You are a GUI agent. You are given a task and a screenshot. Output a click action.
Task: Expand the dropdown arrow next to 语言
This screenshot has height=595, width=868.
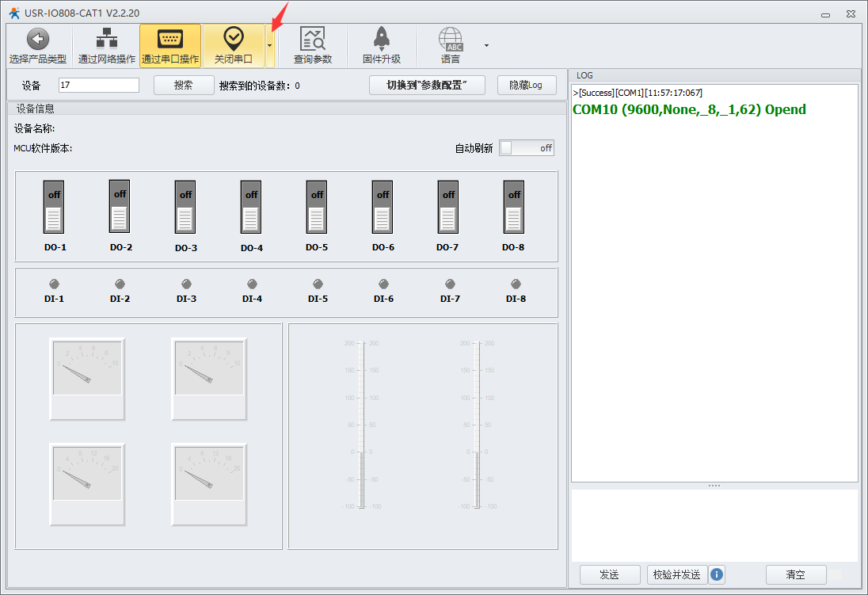486,45
